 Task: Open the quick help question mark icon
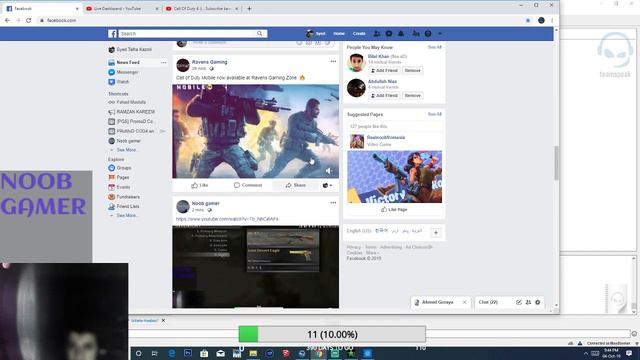(x=428, y=33)
